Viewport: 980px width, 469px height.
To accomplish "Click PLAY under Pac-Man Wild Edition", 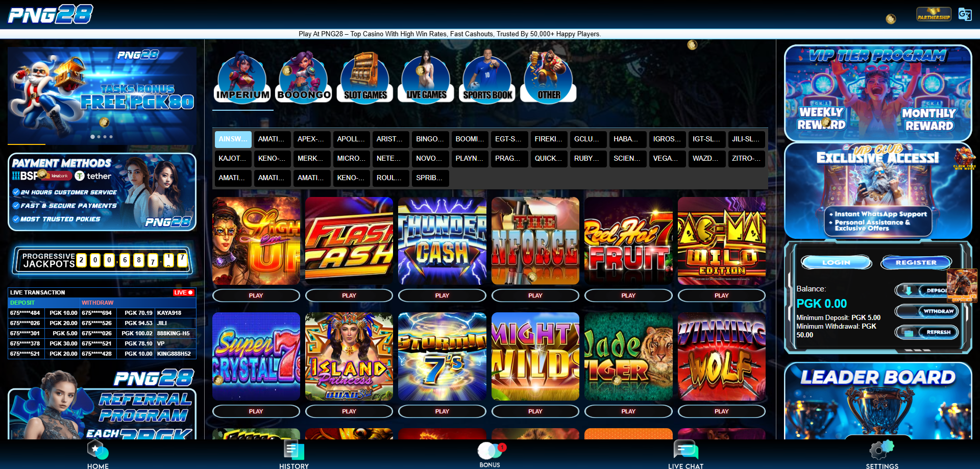I will [x=722, y=295].
